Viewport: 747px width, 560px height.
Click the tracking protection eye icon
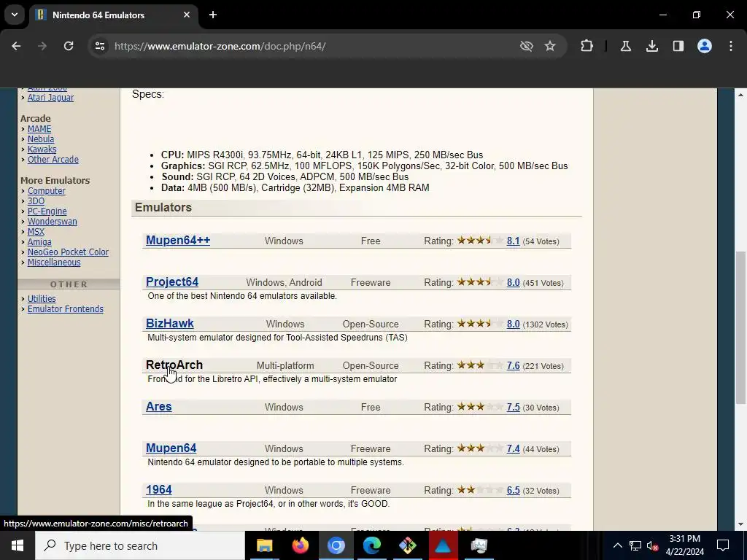(526, 46)
